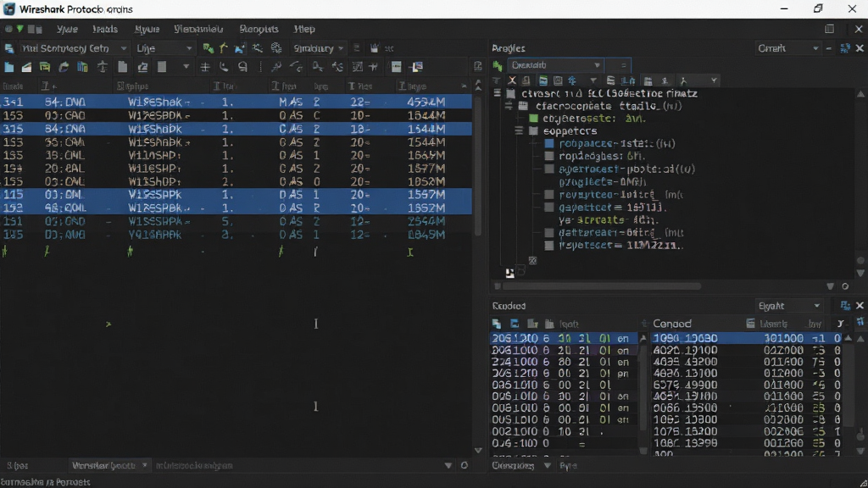Click the Euade column header
Screen dimensions: 868x488
point(13,86)
